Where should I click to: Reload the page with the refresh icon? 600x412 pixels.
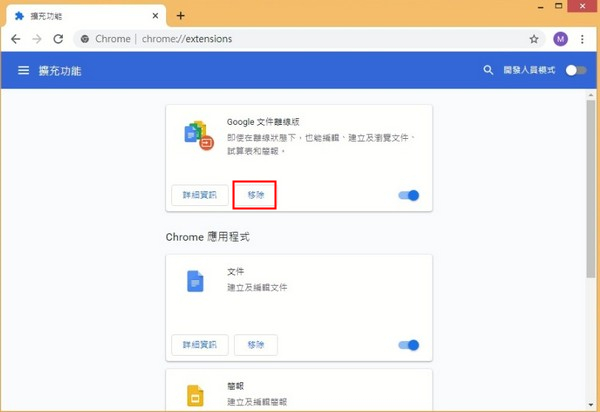tap(58, 39)
